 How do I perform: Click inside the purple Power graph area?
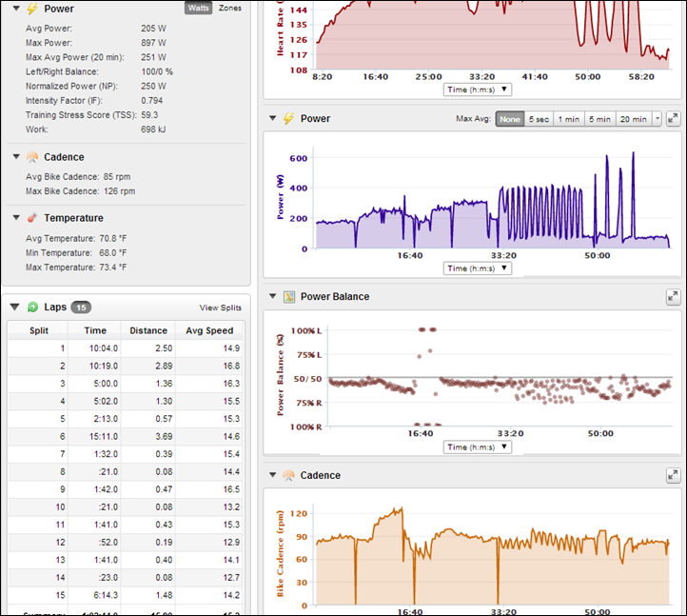pos(493,197)
